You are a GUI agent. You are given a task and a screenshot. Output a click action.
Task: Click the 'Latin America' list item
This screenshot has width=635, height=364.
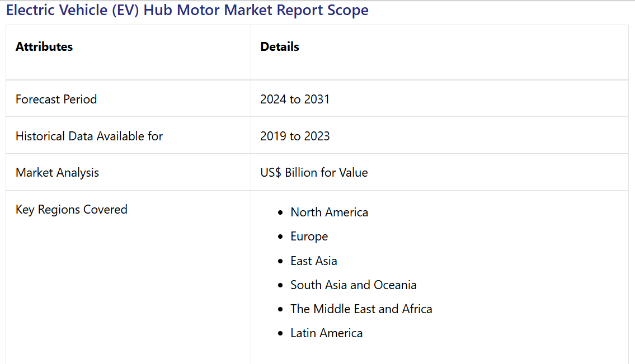tap(326, 333)
